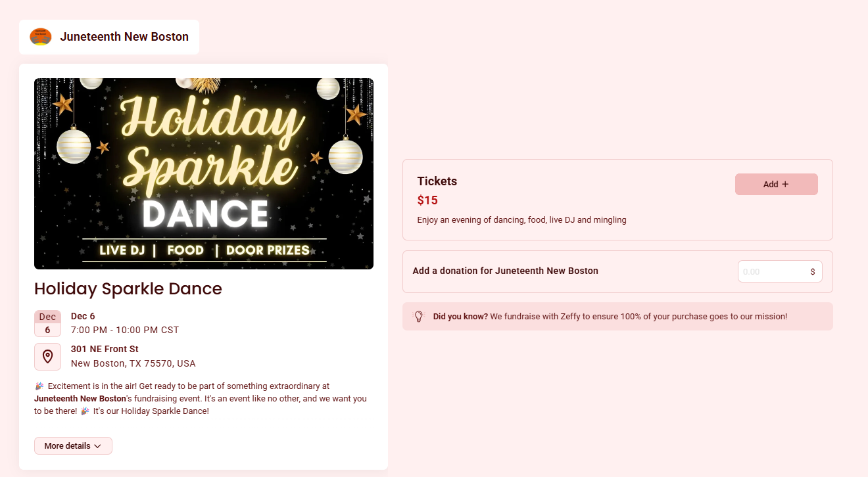This screenshot has width=868, height=477.
Task: Click the Juneteenth New Boston organization logo
Action: [40, 37]
